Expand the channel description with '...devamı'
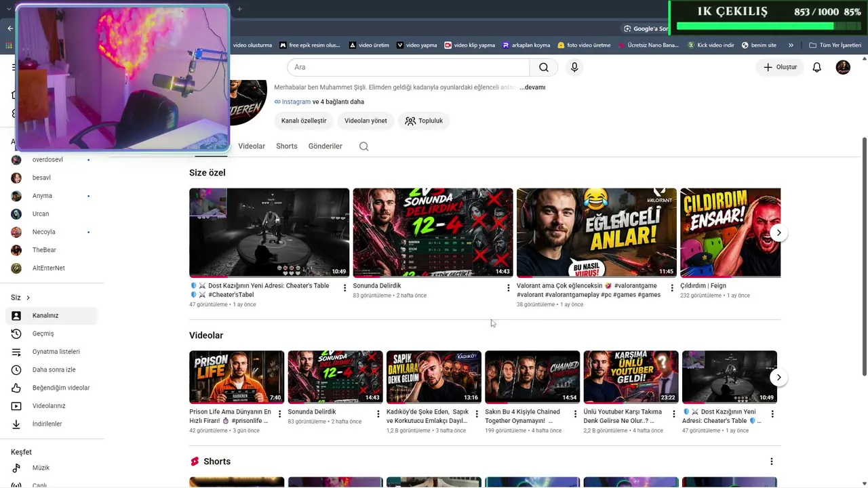Screen dimensions: 868x488 click(532, 87)
